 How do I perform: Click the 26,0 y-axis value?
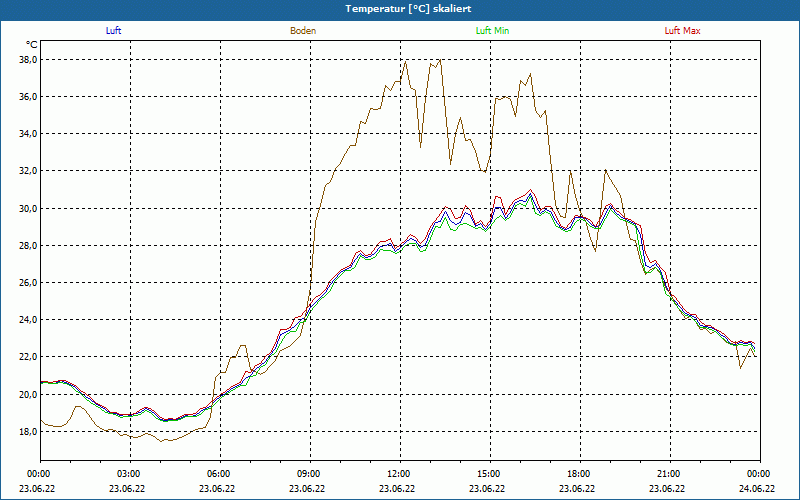(27, 283)
